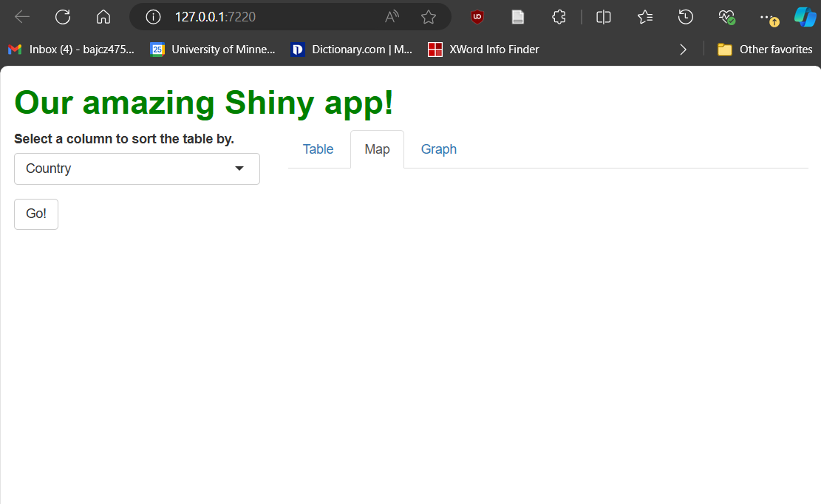
Task: View site information icon in address bar
Action: (x=153, y=17)
